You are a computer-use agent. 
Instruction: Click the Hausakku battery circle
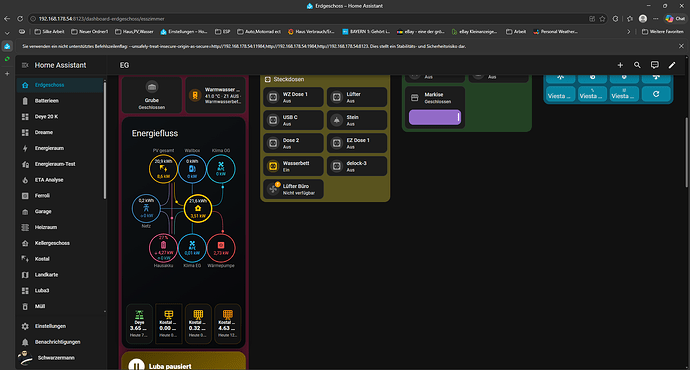163,248
